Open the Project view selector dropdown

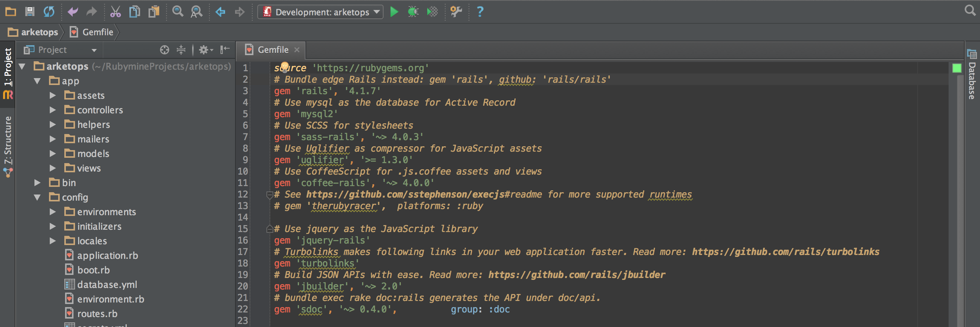[60, 50]
